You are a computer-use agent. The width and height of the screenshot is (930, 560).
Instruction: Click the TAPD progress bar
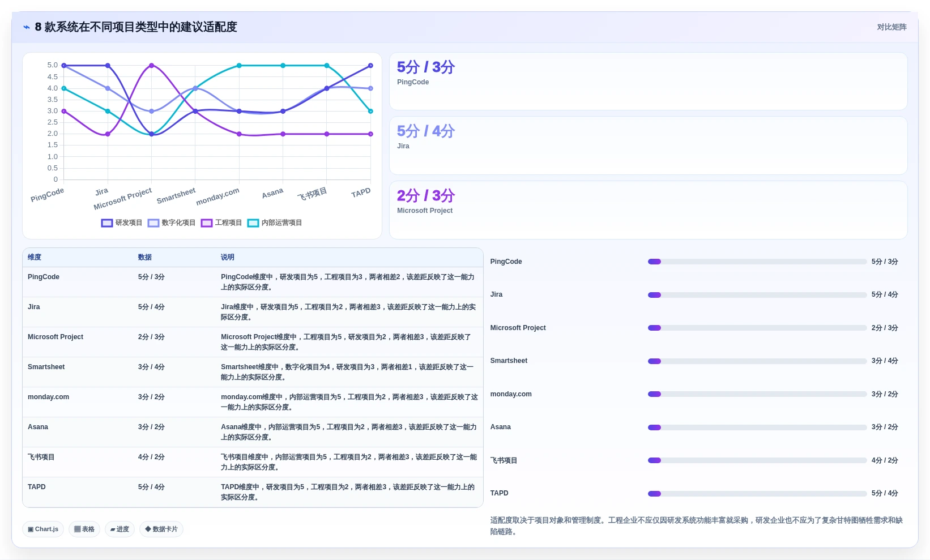point(757,494)
